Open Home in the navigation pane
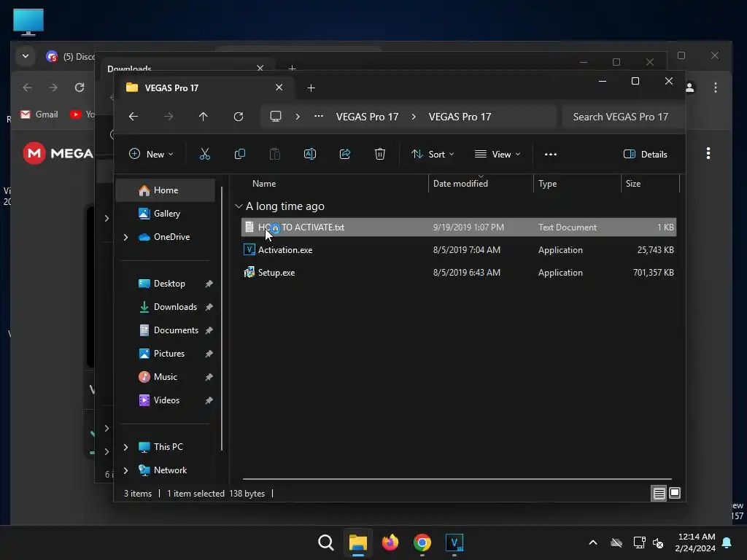 pyautogui.click(x=166, y=190)
